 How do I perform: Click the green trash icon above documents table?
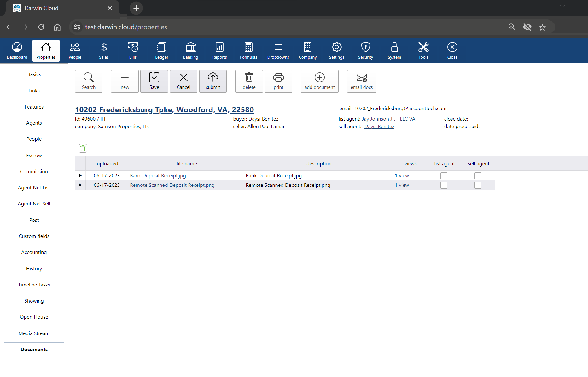(83, 148)
